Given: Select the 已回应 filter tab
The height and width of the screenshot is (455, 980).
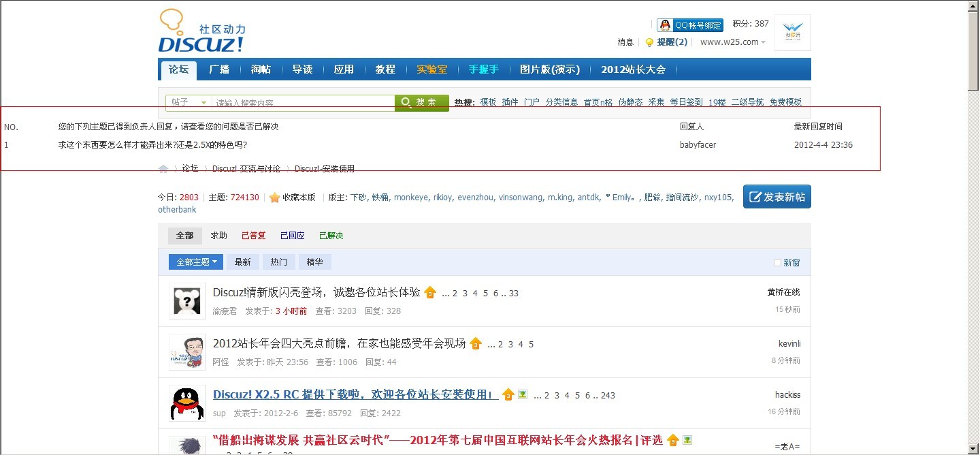Looking at the screenshot, I should point(293,236).
